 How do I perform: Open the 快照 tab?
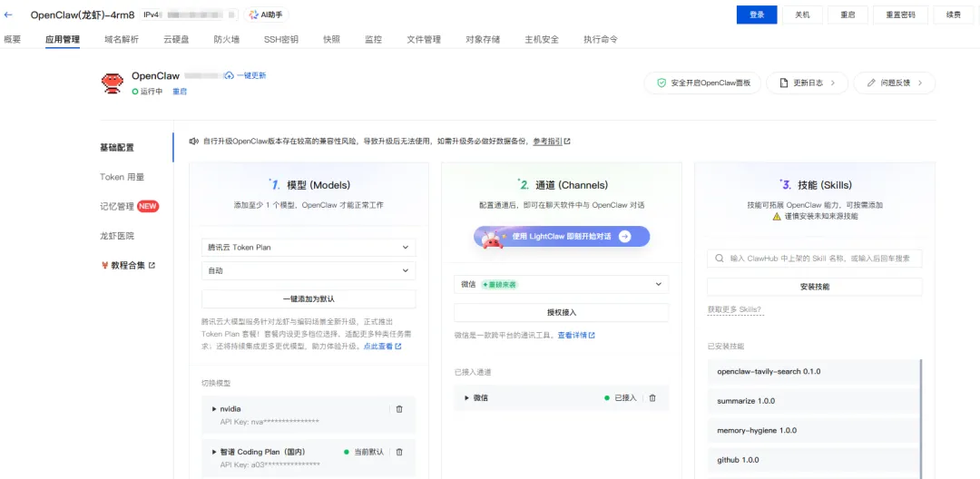point(332,39)
